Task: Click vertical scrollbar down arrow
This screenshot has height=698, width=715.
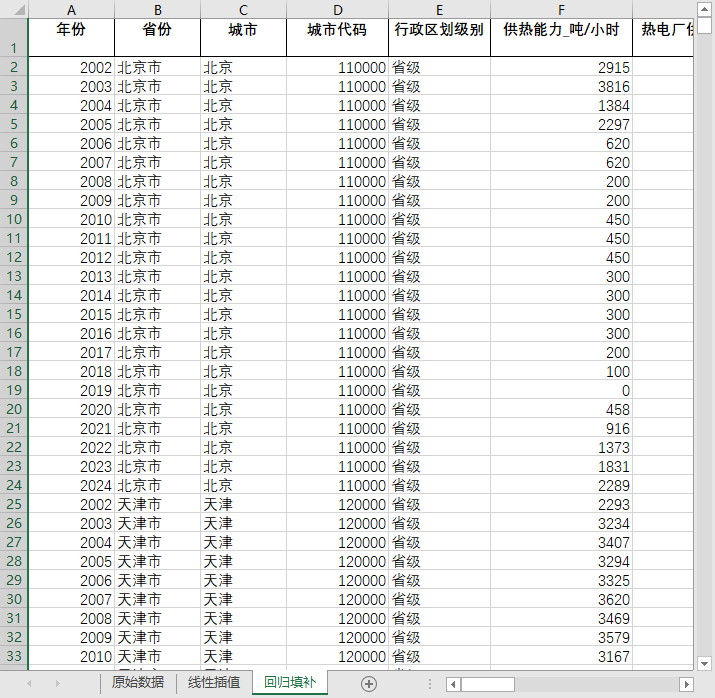Action: coord(705,663)
